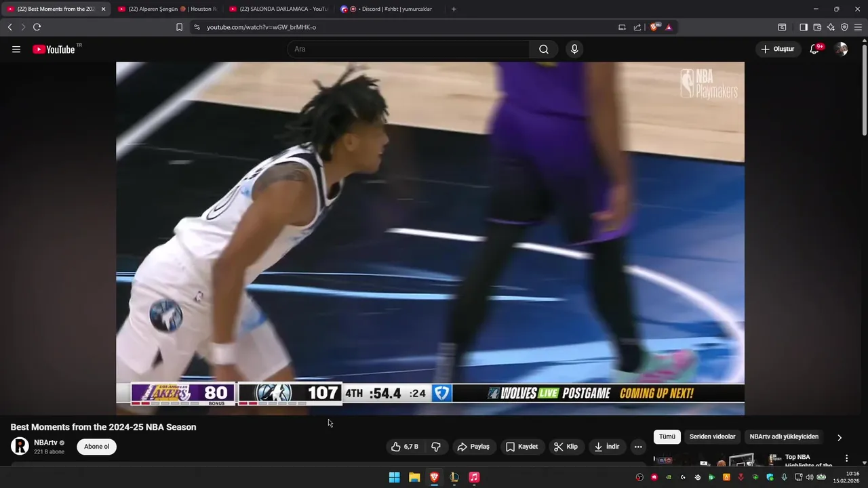Image resolution: width=868 pixels, height=488 pixels.
Task: Open Brave Rewards triangle icon
Action: [669, 27]
